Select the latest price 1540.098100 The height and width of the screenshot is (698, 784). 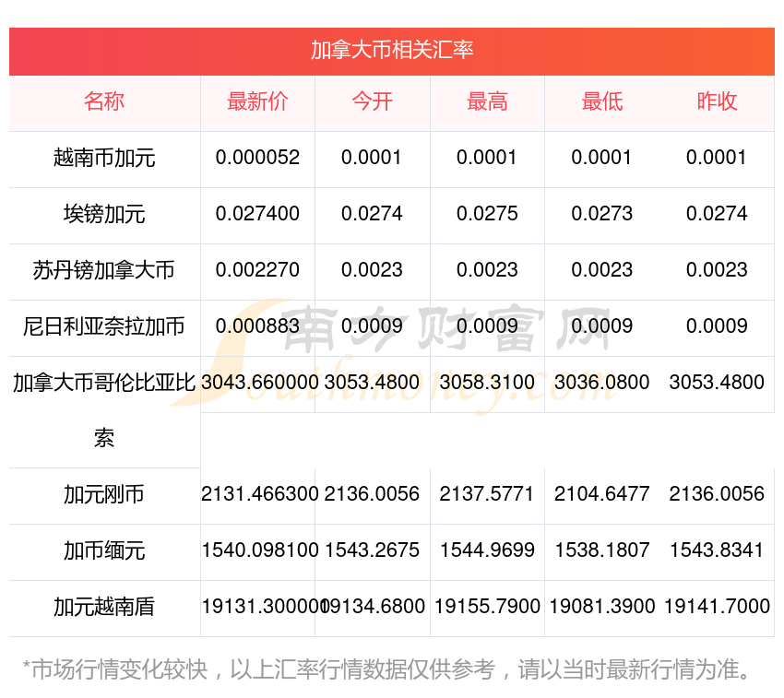pos(259,550)
